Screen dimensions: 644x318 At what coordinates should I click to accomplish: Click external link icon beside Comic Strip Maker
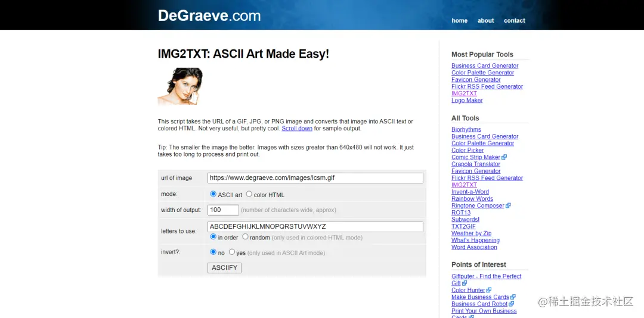[504, 157]
